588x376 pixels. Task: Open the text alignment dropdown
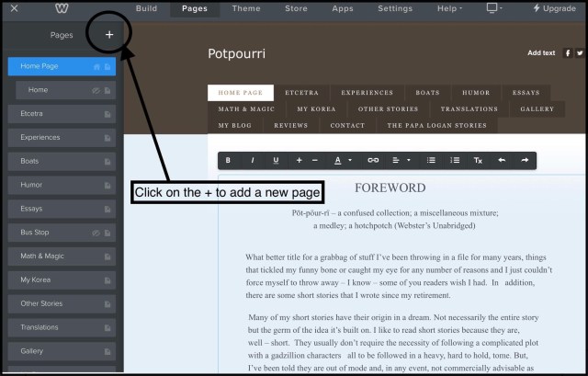401,160
